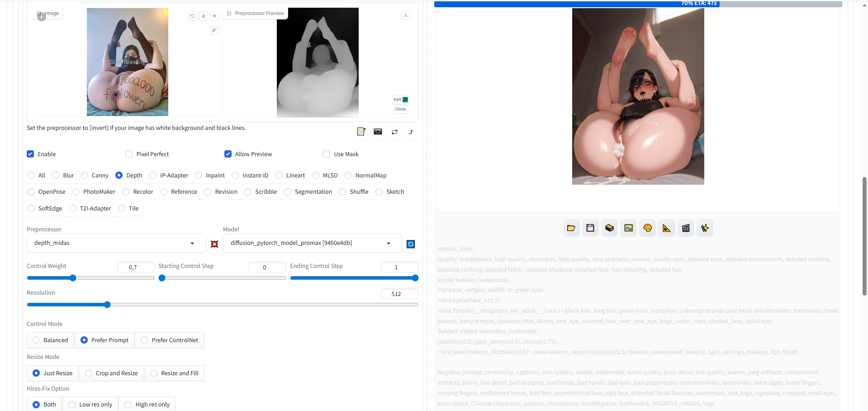Focus the Control Weight value field

(x=136, y=267)
